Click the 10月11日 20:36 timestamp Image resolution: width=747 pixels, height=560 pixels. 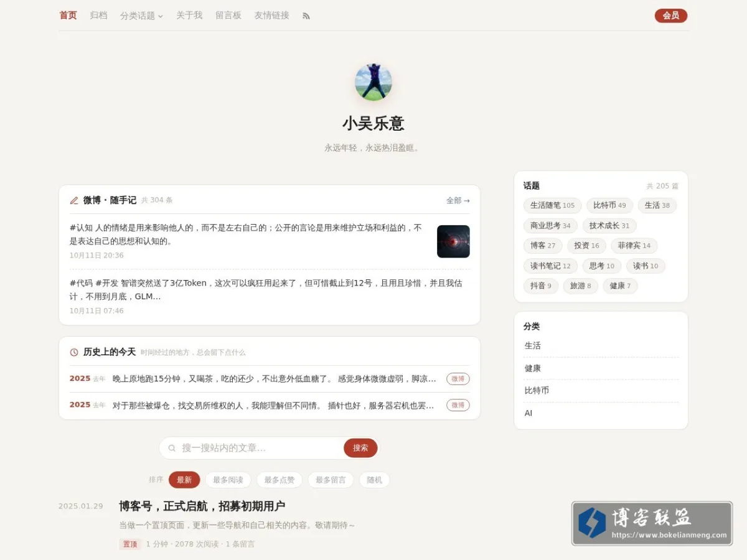[96, 256]
